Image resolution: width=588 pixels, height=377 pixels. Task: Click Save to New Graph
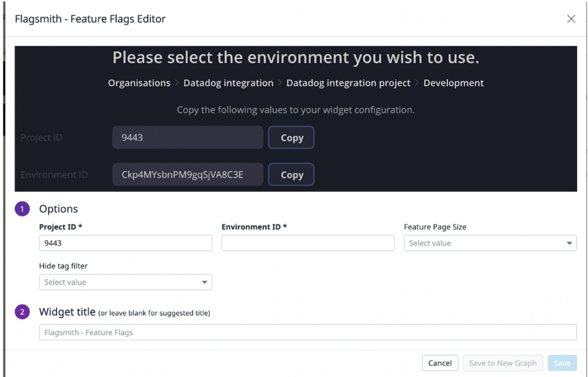click(x=502, y=363)
